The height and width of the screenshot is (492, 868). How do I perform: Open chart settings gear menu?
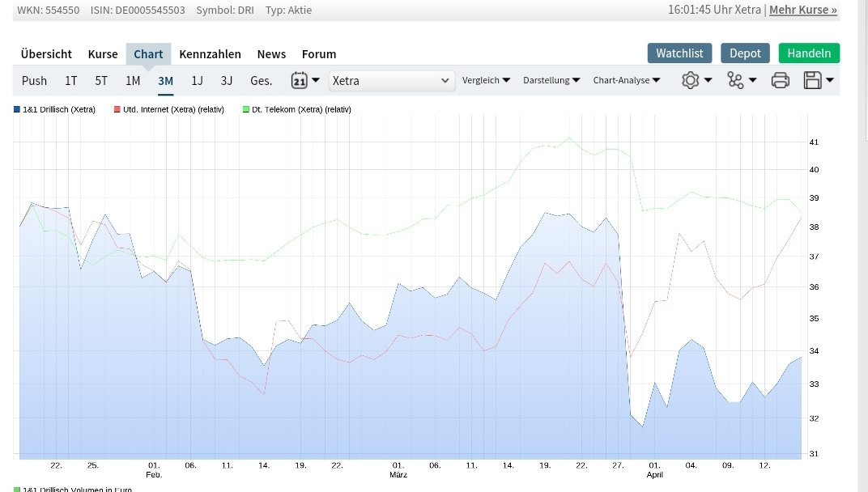tap(696, 80)
